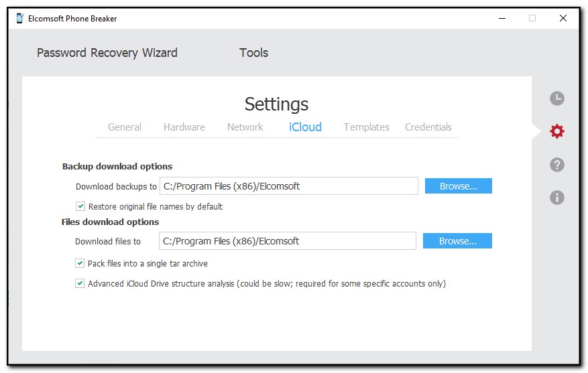This screenshot has height=373, width=588.
Task: Click the Download files to path field
Action: (287, 241)
